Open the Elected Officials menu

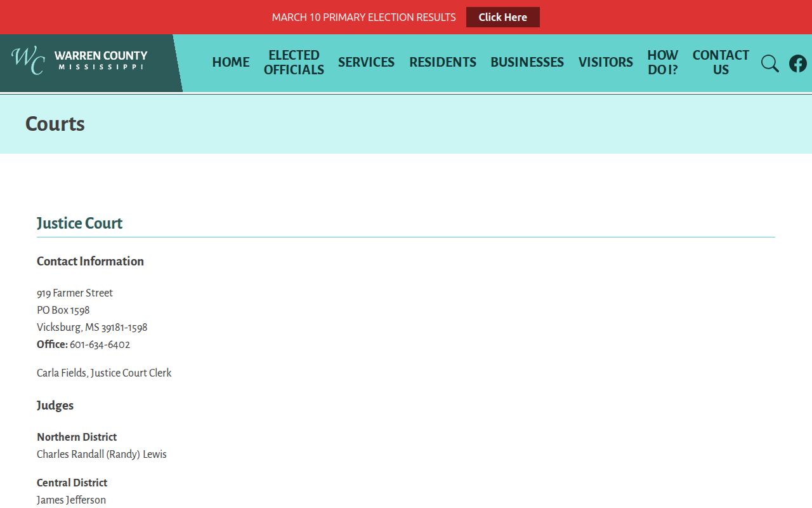click(294, 62)
